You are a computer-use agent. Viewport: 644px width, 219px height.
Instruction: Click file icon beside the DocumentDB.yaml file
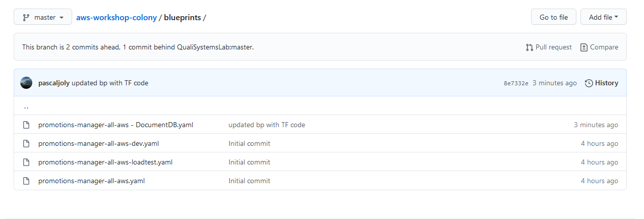tap(26, 125)
